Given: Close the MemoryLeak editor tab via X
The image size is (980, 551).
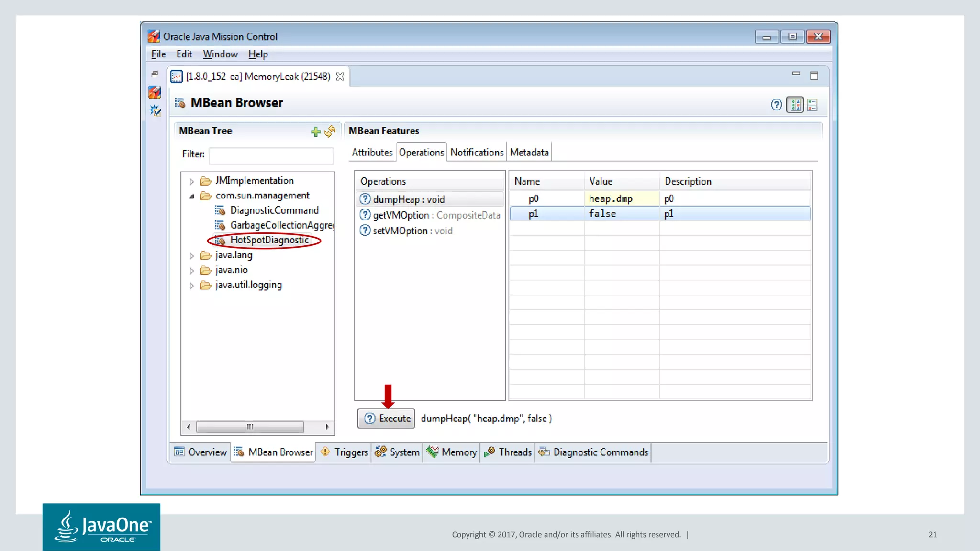Looking at the screenshot, I should pyautogui.click(x=340, y=77).
